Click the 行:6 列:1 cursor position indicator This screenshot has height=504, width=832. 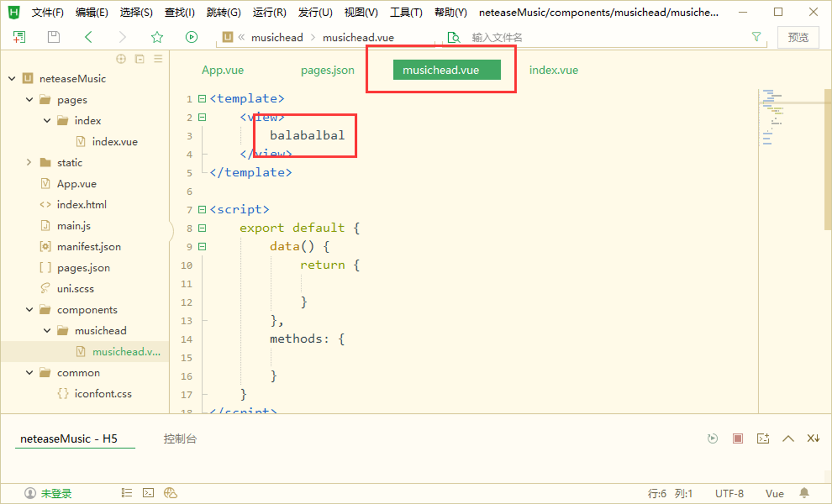[670, 493]
